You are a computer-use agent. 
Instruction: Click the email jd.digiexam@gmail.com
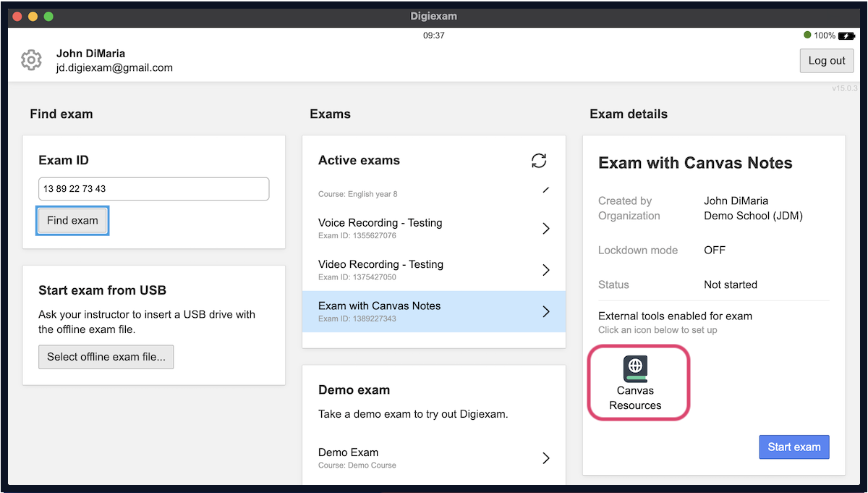click(x=114, y=68)
